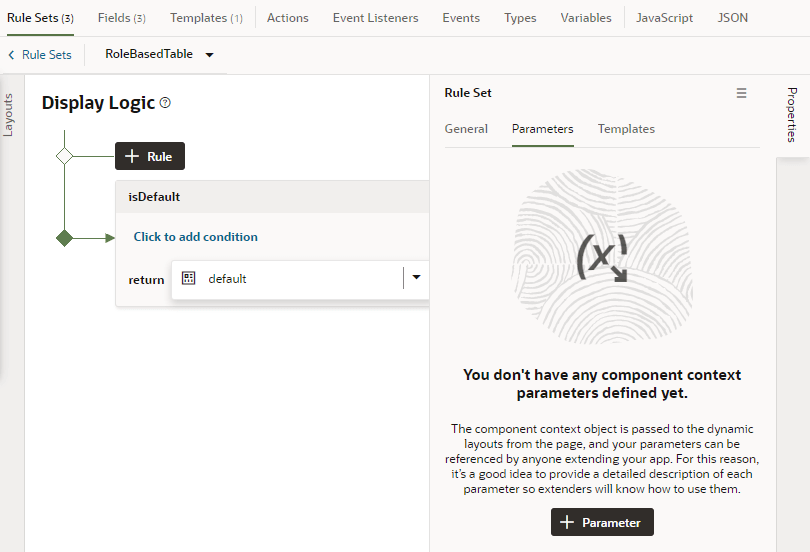The width and height of the screenshot is (810, 552).
Task: Add a new Parameter
Action: click(602, 522)
